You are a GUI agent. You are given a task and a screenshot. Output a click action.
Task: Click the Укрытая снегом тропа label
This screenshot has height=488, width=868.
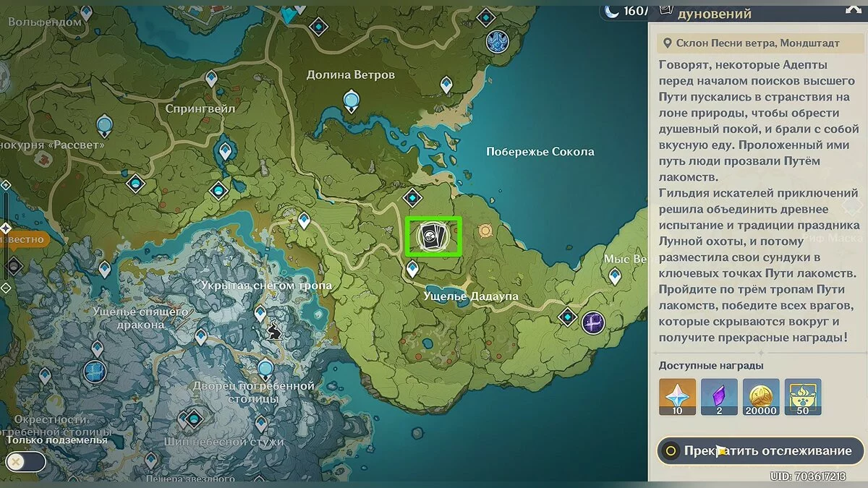(x=265, y=286)
